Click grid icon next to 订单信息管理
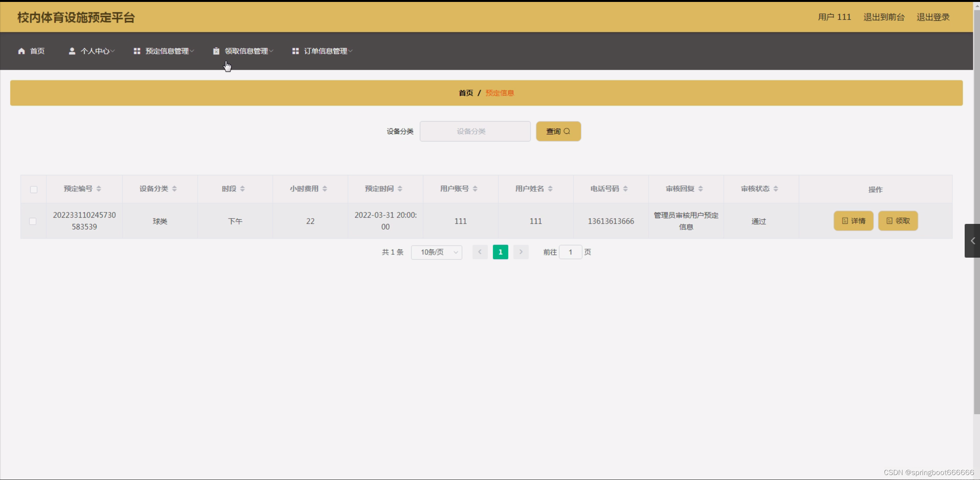The width and height of the screenshot is (980, 480). point(295,51)
